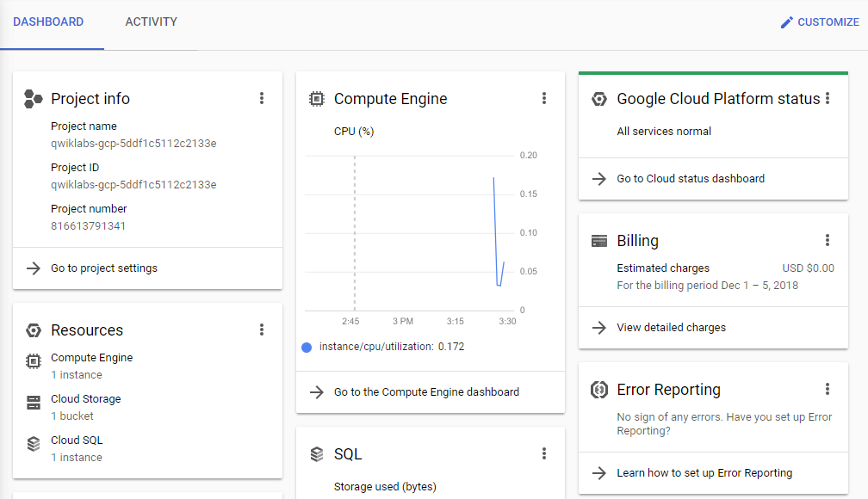
Task: Click the arrow next to Go to project settings
Action: 34,268
